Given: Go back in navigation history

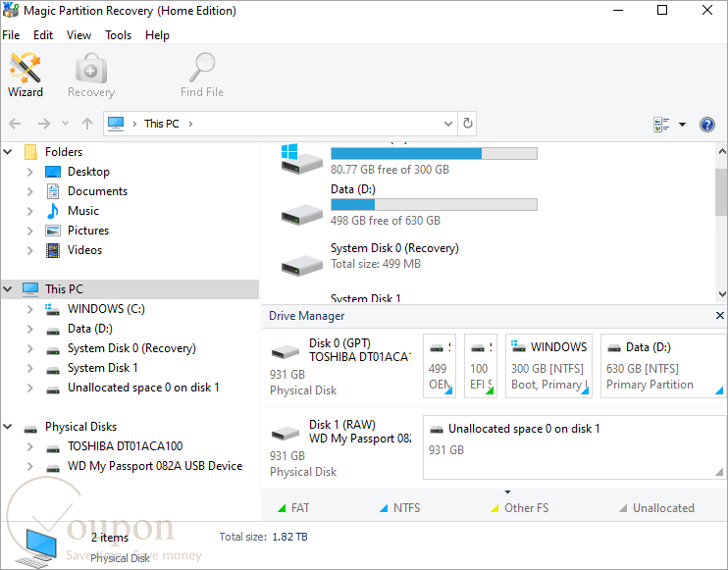Looking at the screenshot, I should click(x=15, y=124).
